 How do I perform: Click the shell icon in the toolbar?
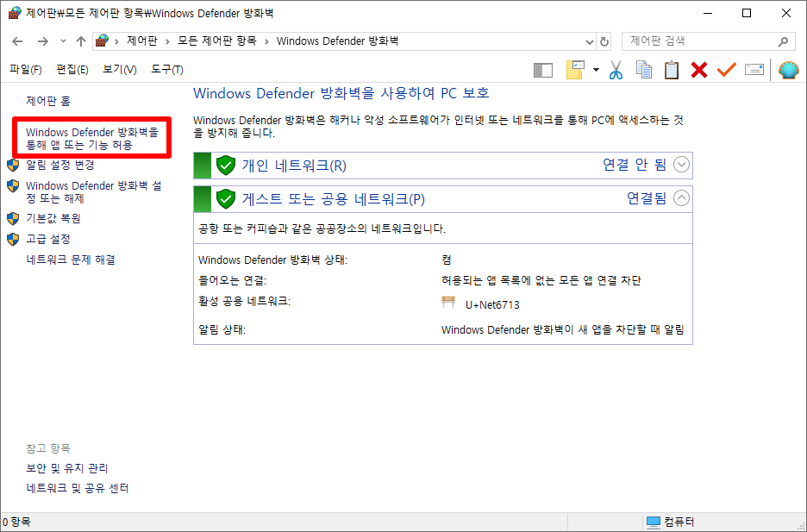(x=789, y=70)
